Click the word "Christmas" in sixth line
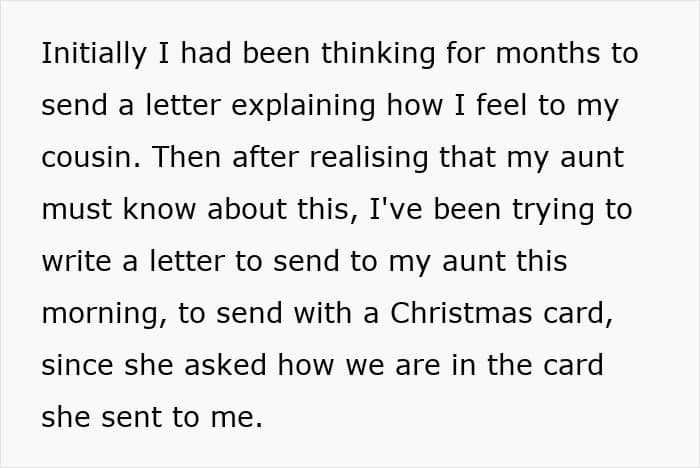 pyautogui.click(x=461, y=313)
